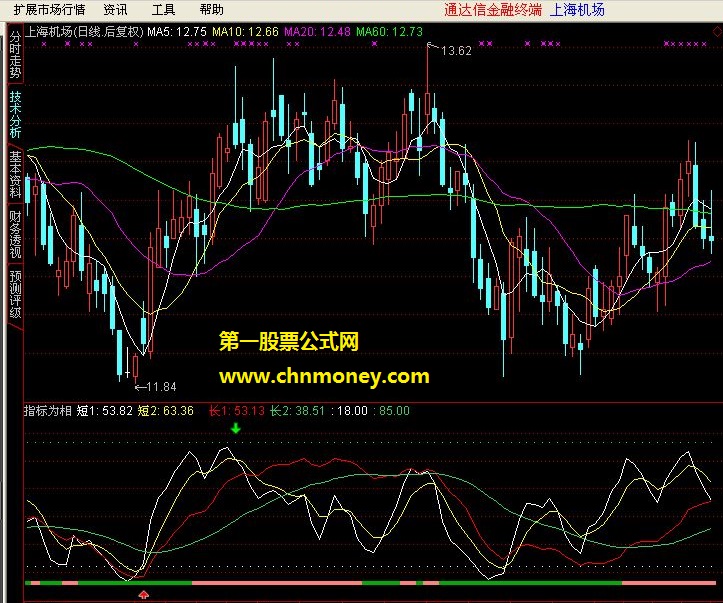
Task: Open the 扩展市场行情 menu
Action: point(49,10)
